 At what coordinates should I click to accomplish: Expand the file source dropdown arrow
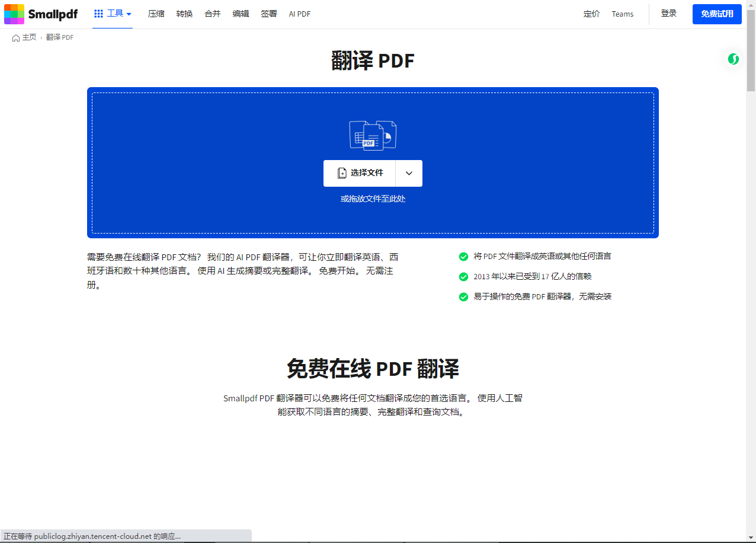pyautogui.click(x=409, y=173)
